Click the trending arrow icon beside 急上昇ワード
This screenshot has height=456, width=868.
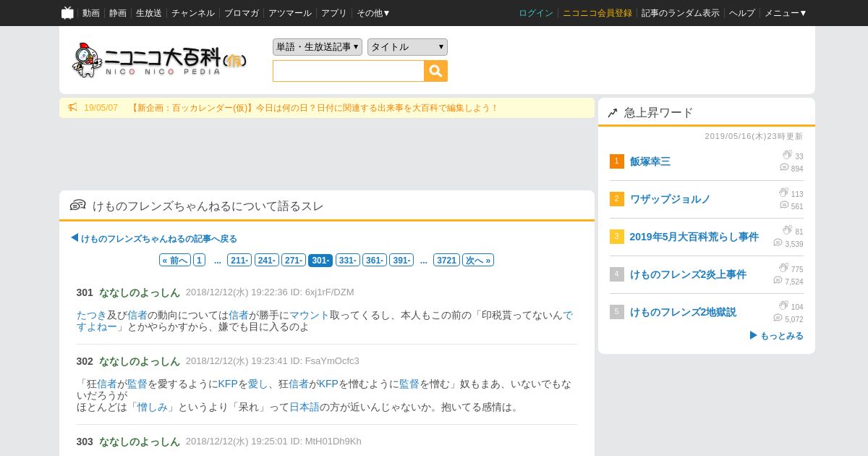tap(613, 113)
